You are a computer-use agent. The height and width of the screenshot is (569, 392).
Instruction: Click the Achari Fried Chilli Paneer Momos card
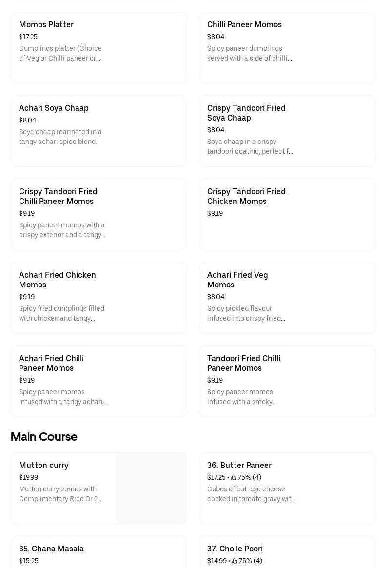pyautogui.click(x=98, y=381)
